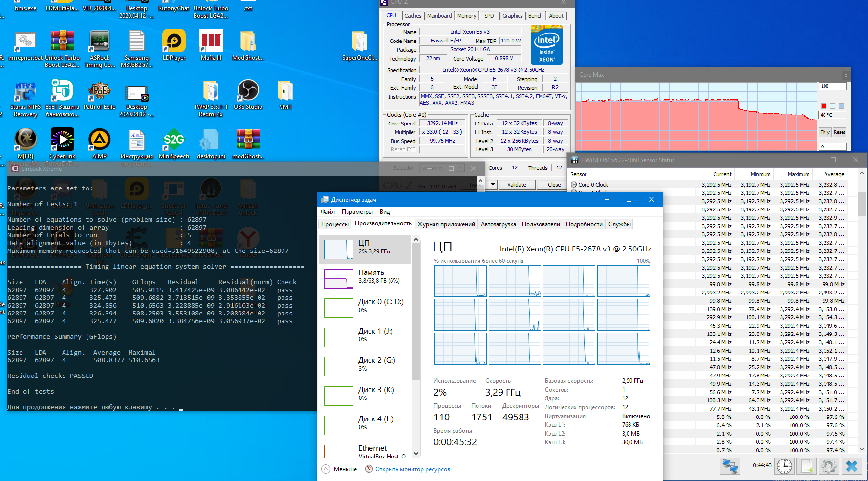Image resolution: width=868 pixels, height=481 pixels.
Task: Open the VMT archive folder icon
Action: (x=285, y=95)
